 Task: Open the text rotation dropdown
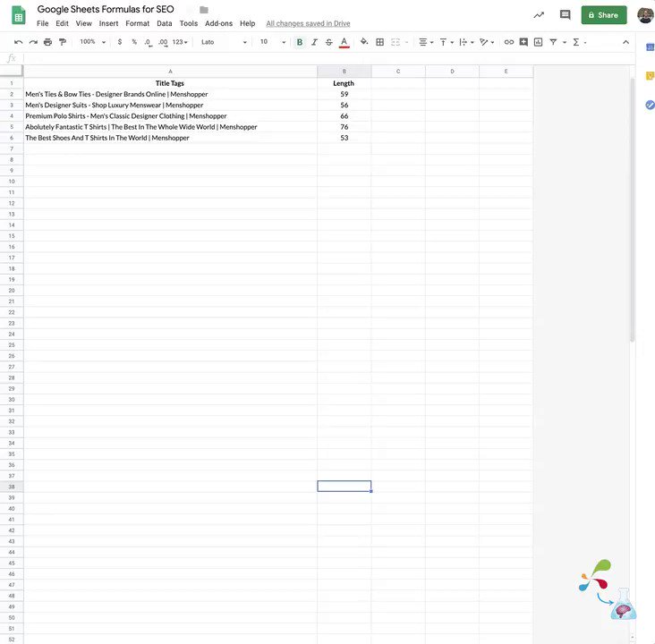(487, 42)
